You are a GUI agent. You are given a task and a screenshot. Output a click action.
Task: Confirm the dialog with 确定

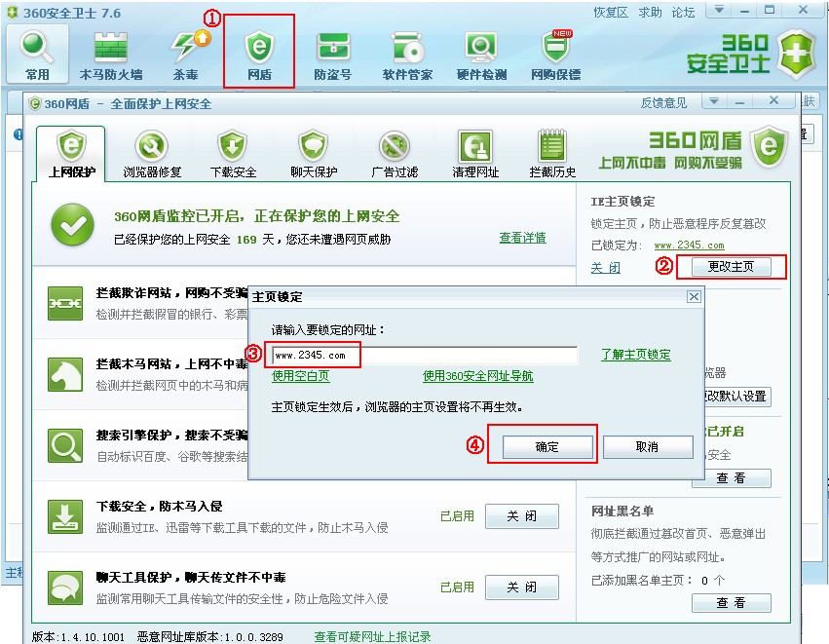[x=547, y=447]
